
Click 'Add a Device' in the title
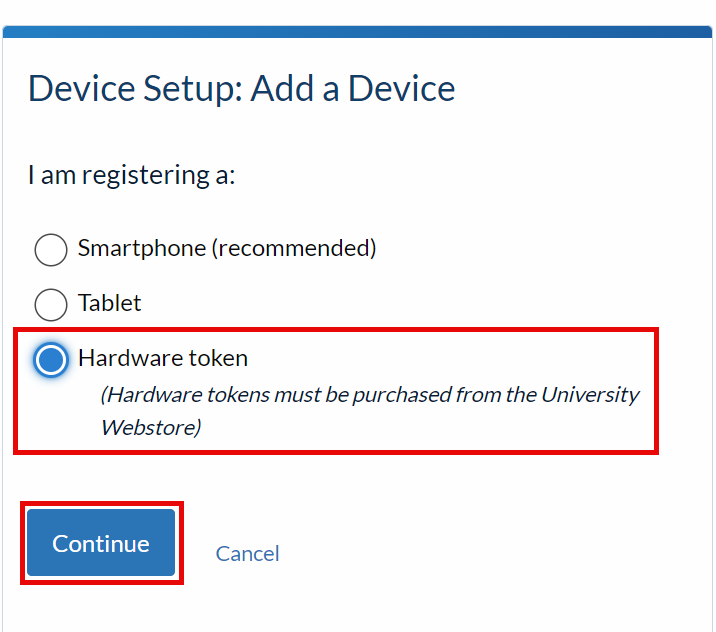tap(353, 88)
